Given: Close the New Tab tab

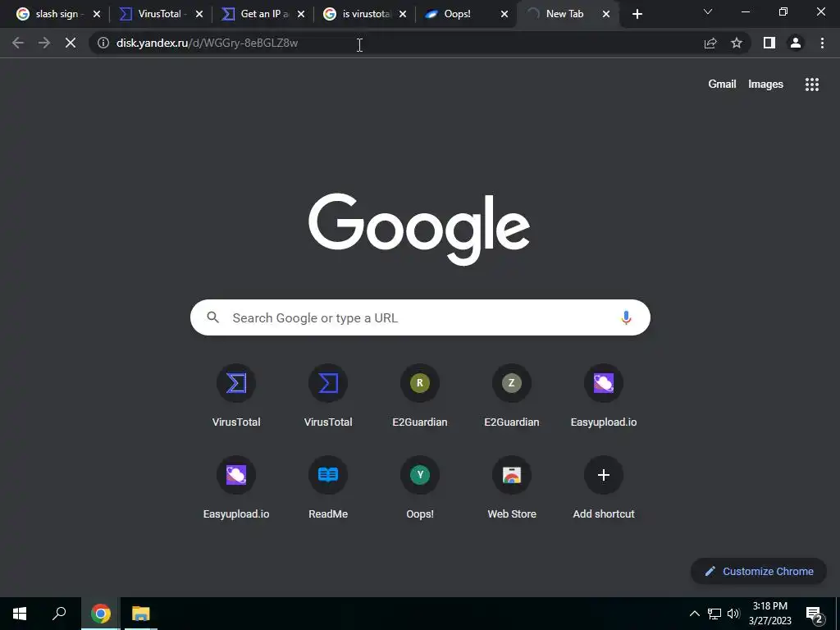Looking at the screenshot, I should pyautogui.click(x=606, y=14).
